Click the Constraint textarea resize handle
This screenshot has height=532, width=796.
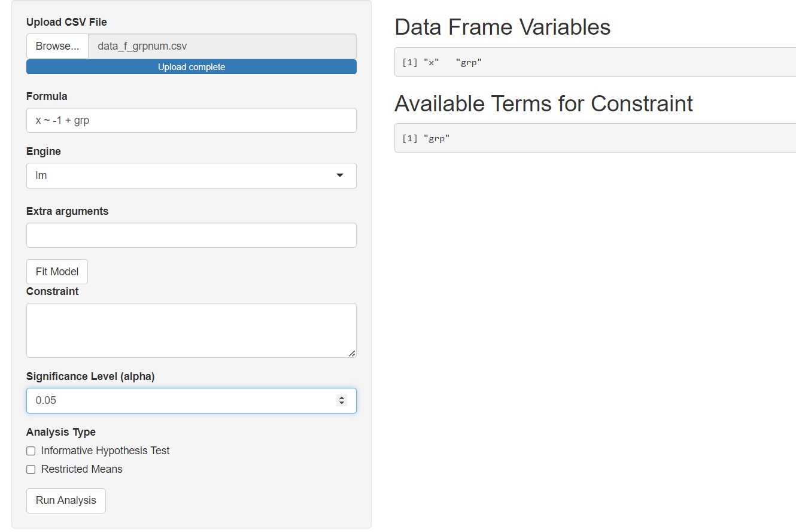[352, 353]
